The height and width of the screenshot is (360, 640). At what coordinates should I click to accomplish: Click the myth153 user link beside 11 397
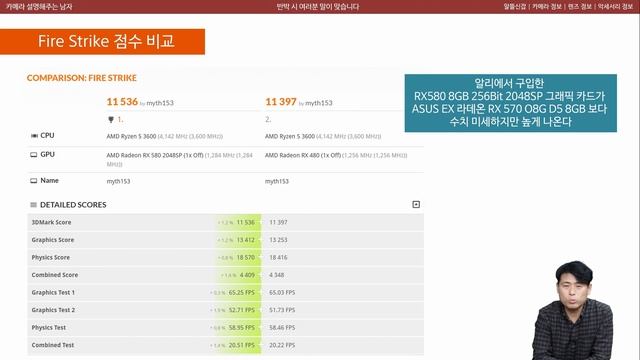click(319, 103)
